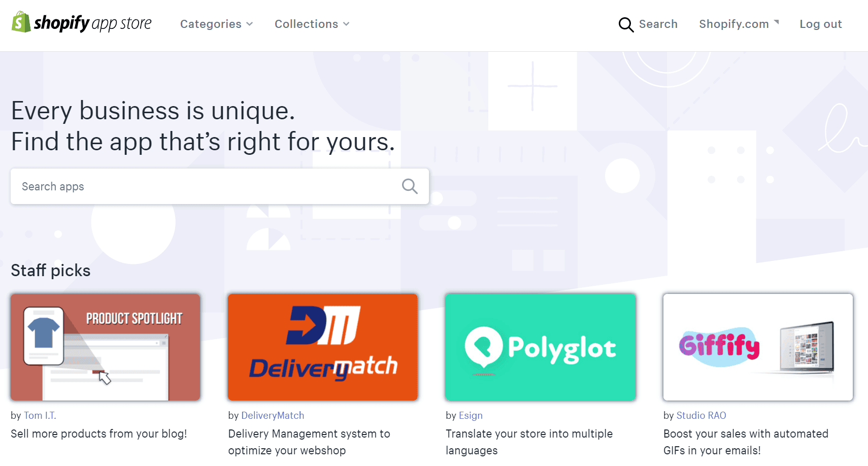The height and width of the screenshot is (466, 868).
Task: Click the search icon inside the apps search bar
Action: point(409,186)
